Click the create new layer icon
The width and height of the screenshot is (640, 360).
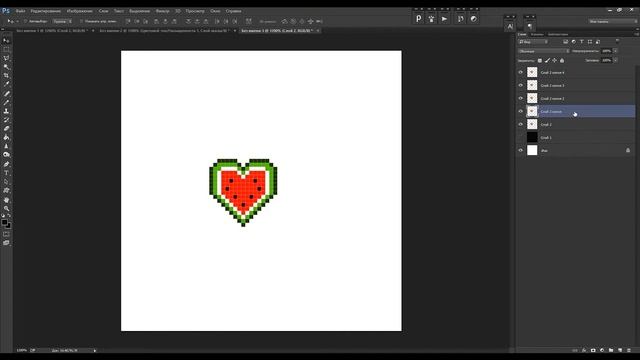(620, 350)
